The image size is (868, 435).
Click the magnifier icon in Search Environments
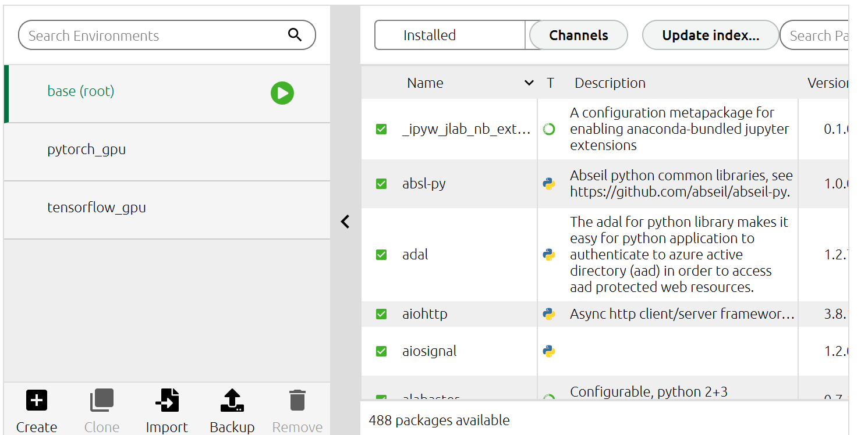295,35
